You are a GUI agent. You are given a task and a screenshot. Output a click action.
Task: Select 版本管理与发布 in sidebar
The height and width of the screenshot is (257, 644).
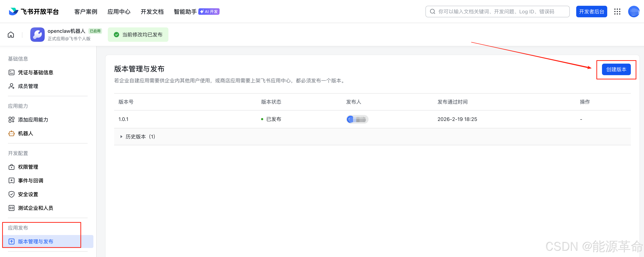tap(36, 242)
